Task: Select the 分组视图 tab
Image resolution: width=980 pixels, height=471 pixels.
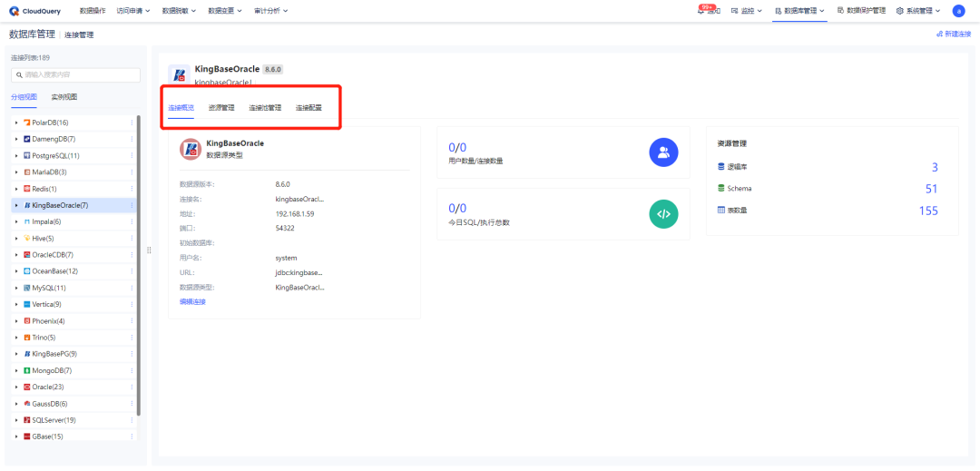Action: tap(24, 97)
